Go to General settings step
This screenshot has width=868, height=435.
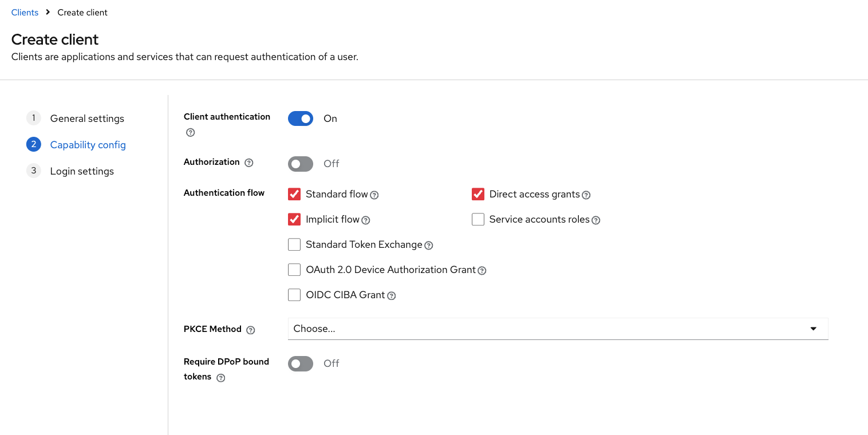click(87, 118)
